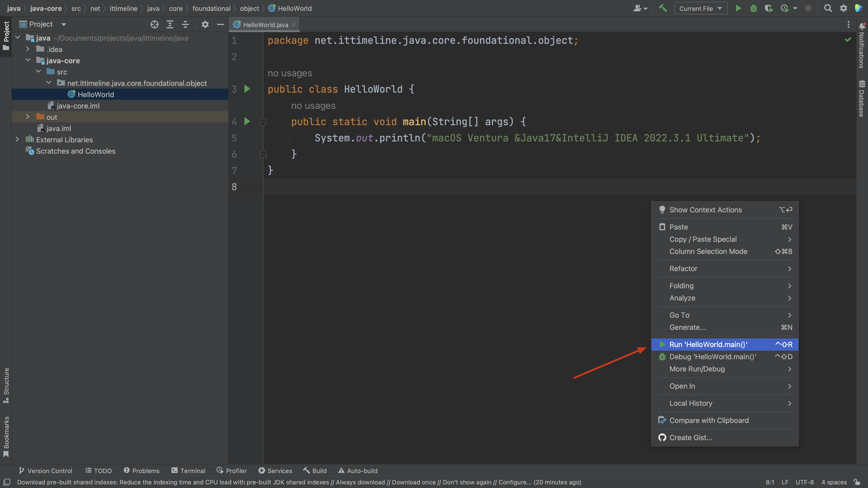Screen dimensions: 868x488
Task: Open Project panel options gear
Action: click(205, 24)
